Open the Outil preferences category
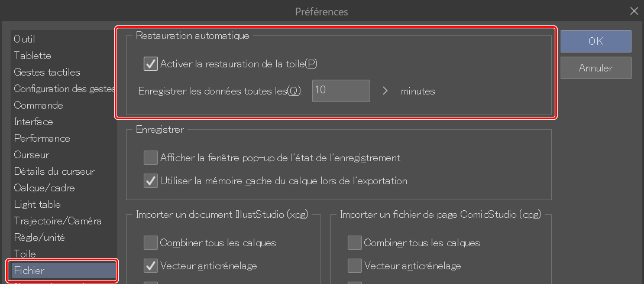 pyautogui.click(x=25, y=39)
